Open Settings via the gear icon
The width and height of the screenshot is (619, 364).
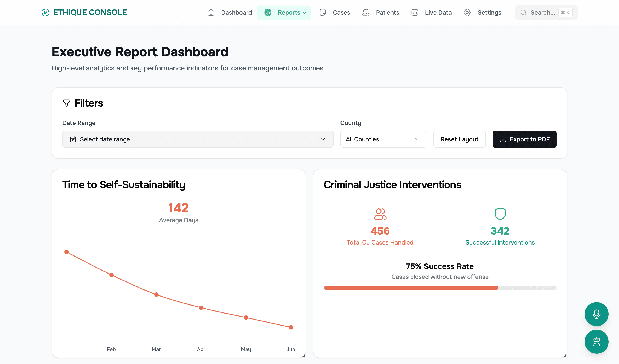467,12
